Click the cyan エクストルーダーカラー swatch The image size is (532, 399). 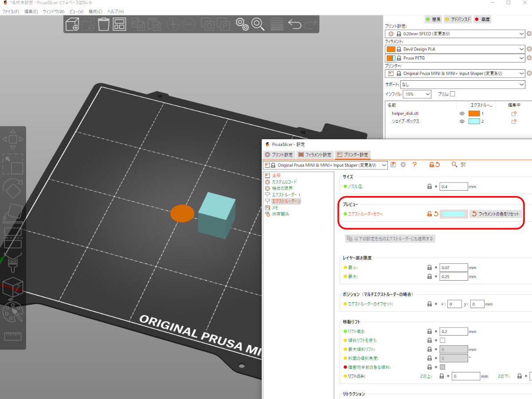click(454, 214)
